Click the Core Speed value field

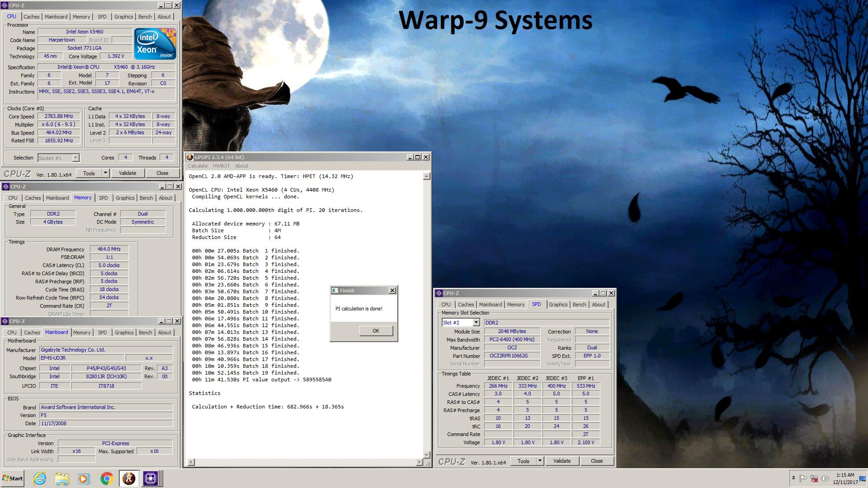59,117
